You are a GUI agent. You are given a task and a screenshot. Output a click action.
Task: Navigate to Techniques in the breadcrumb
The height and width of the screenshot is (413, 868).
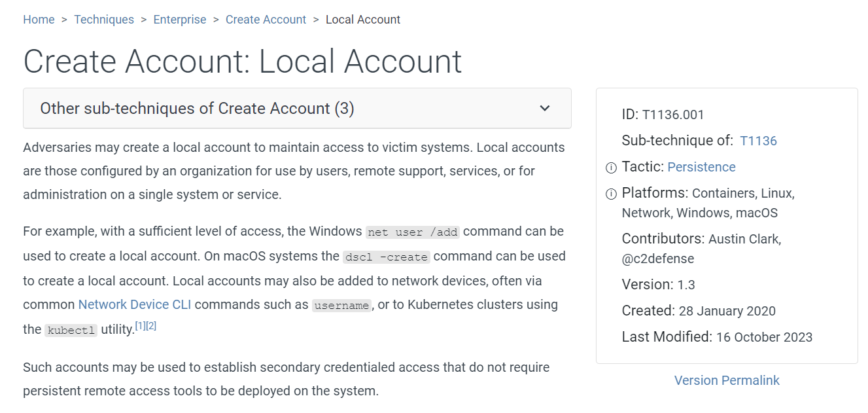[104, 20]
